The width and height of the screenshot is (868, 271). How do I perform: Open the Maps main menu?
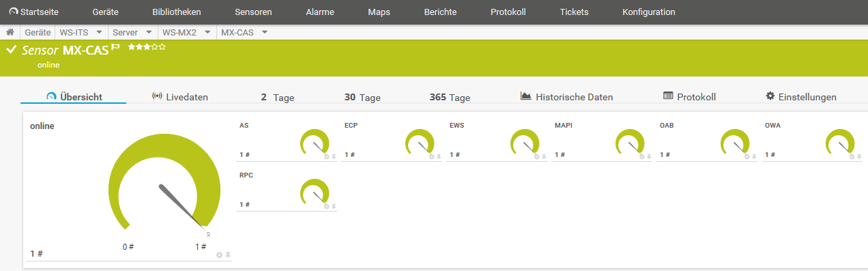click(x=379, y=12)
